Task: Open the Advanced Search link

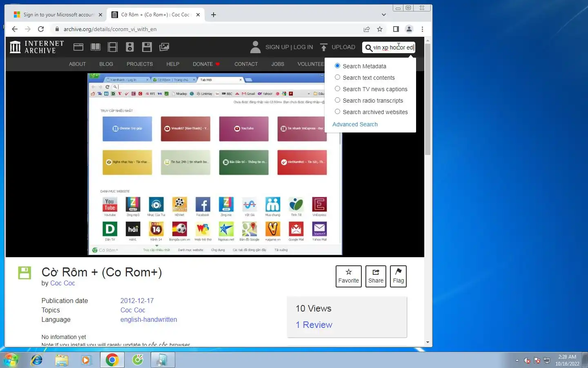Action: 355,124
